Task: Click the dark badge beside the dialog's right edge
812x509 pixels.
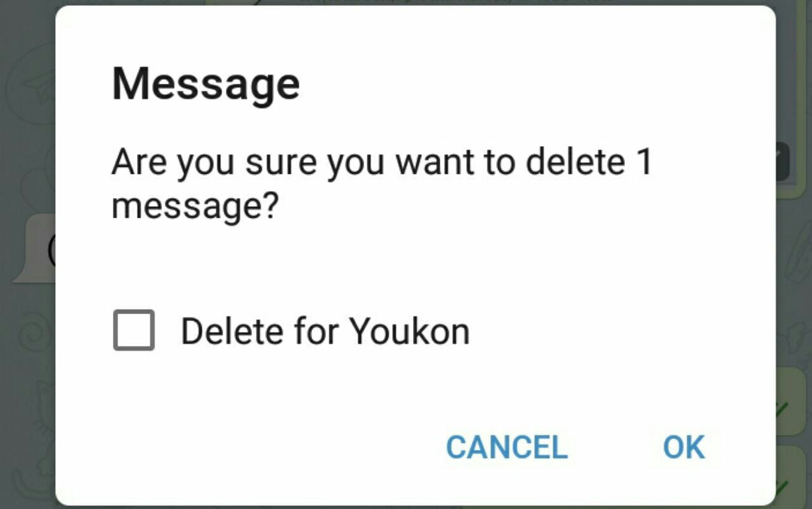Action: 782,162
